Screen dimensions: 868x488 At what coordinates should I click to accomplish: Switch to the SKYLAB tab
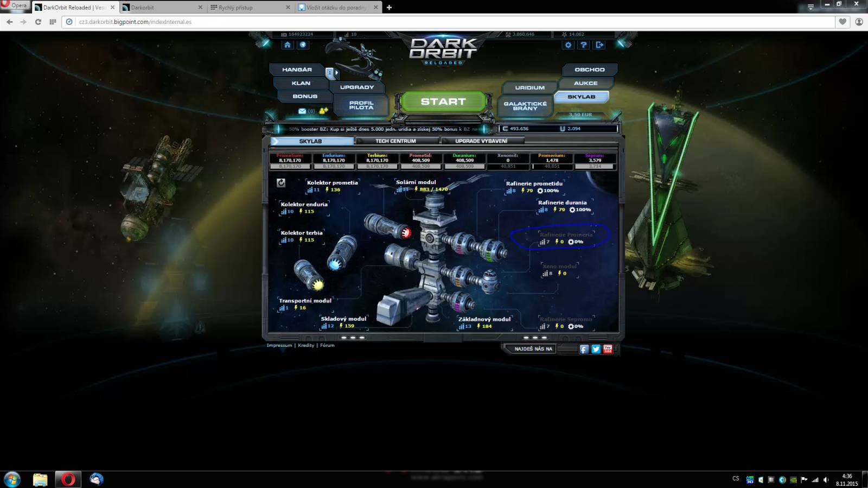(312, 141)
